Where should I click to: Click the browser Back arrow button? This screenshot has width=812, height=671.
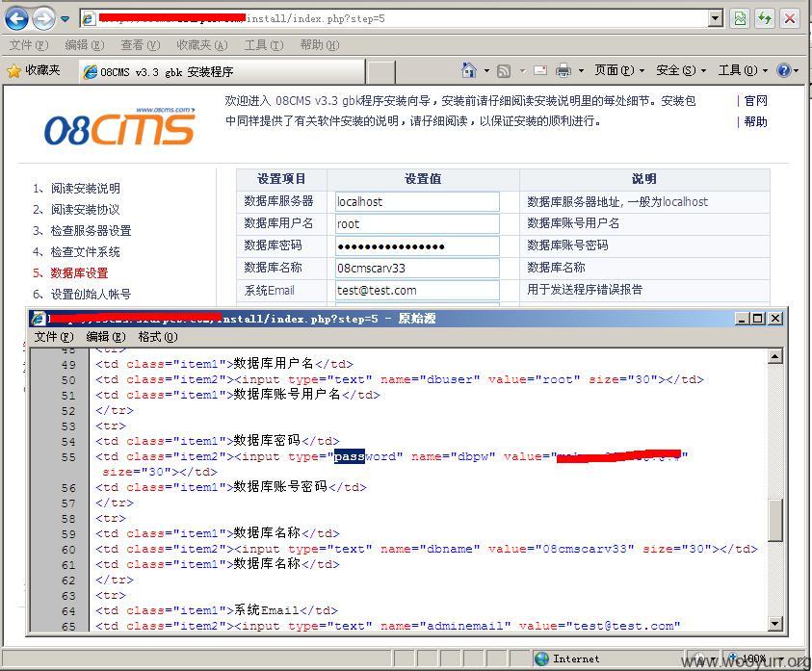(16, 18)
